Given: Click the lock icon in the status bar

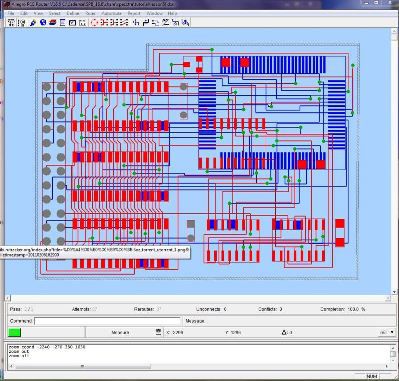Looking at the screenshot, I should [x=284, y=332].
